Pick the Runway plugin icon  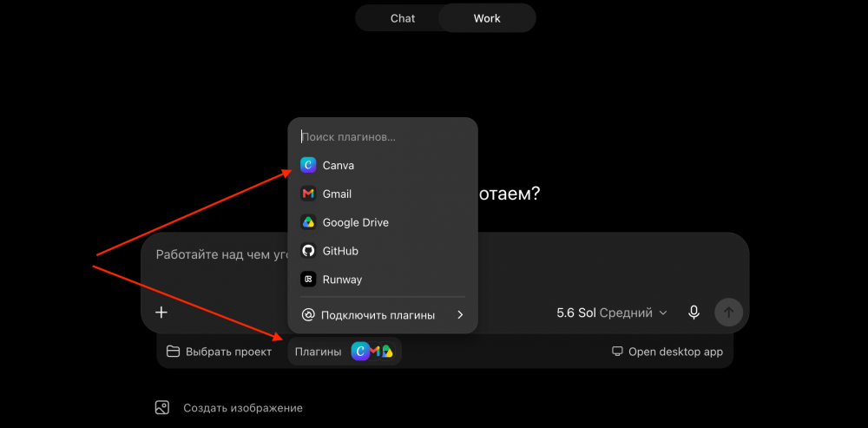pyautogui.click(x=308, y=280)
